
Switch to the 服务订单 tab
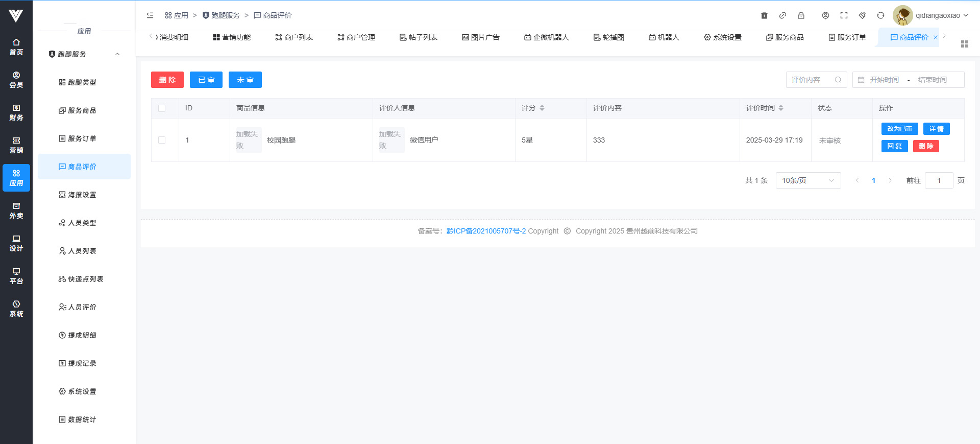pos(847,37)
